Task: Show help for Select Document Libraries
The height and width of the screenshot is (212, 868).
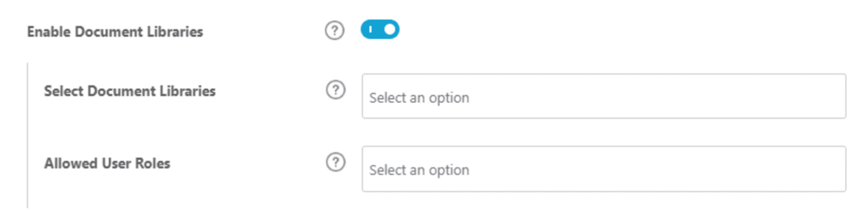Action: (x=336, y=90)
